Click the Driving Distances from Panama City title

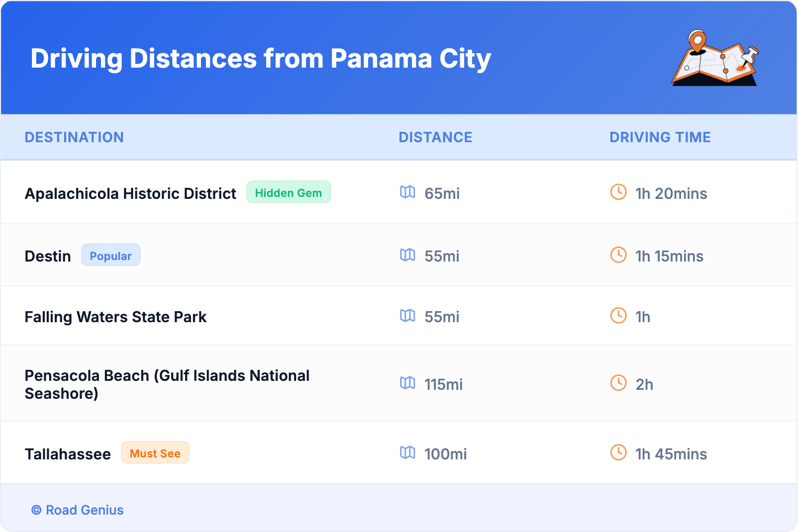tap(261, 59)
